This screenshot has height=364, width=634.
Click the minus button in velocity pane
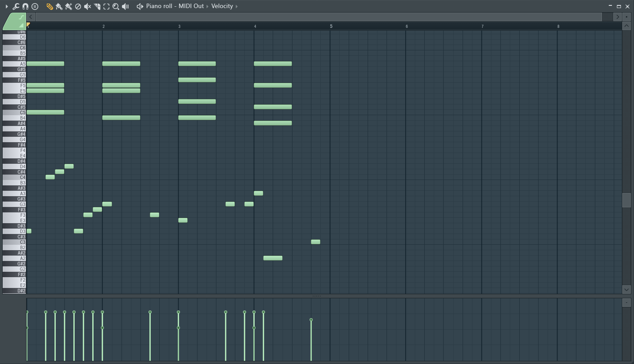tap(626, 302)
